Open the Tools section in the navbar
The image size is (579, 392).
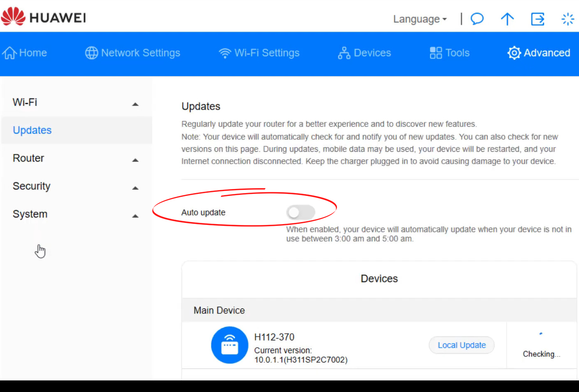click(449, 53)
